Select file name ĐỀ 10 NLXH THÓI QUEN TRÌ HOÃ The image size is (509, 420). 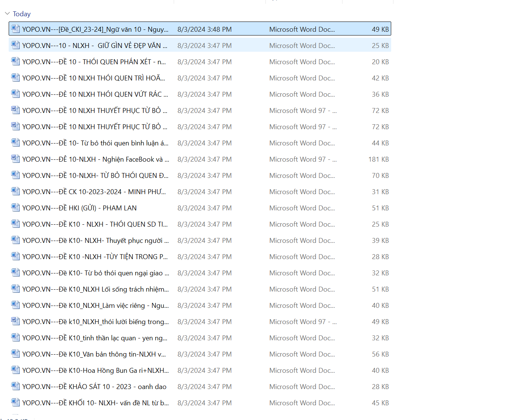(94, 78)
